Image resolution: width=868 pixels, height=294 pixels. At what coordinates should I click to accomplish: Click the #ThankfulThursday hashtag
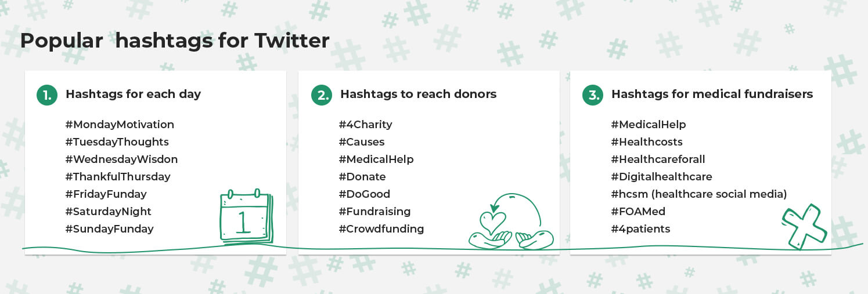118,177
